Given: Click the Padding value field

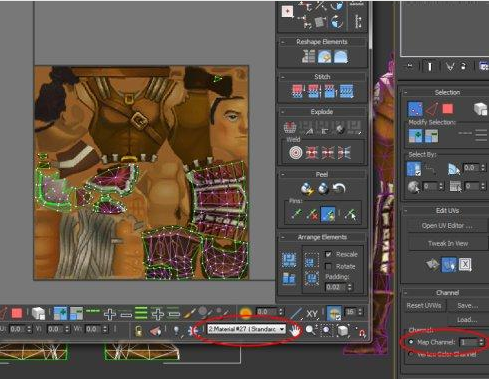Looking at the screenshot, I should coord(335,287).
